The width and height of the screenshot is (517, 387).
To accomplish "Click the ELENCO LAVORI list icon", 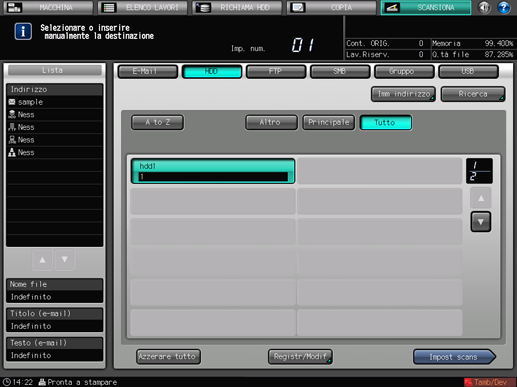I will coord(109,7).
